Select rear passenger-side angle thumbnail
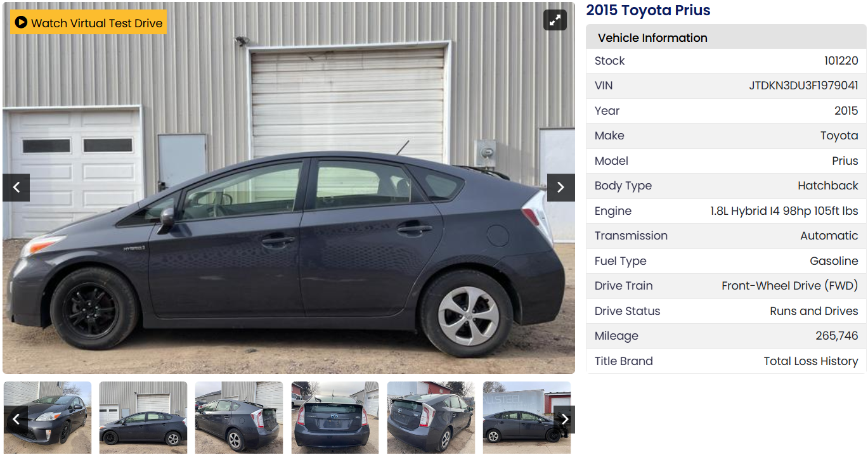 point(431,417)
